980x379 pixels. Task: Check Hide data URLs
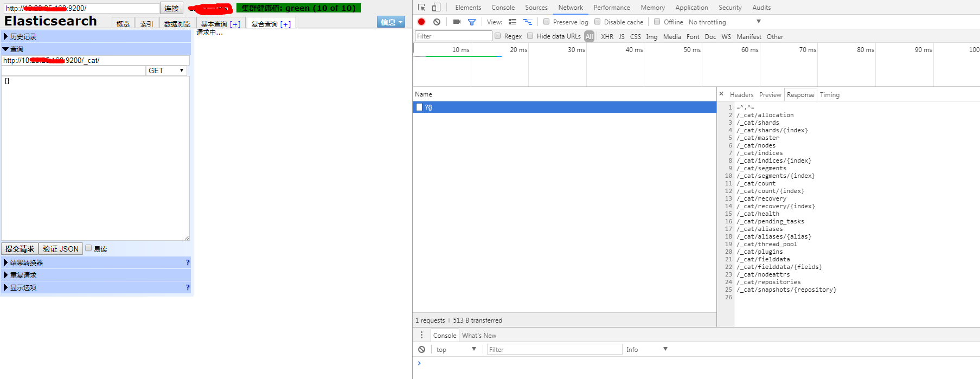[530, 36]
